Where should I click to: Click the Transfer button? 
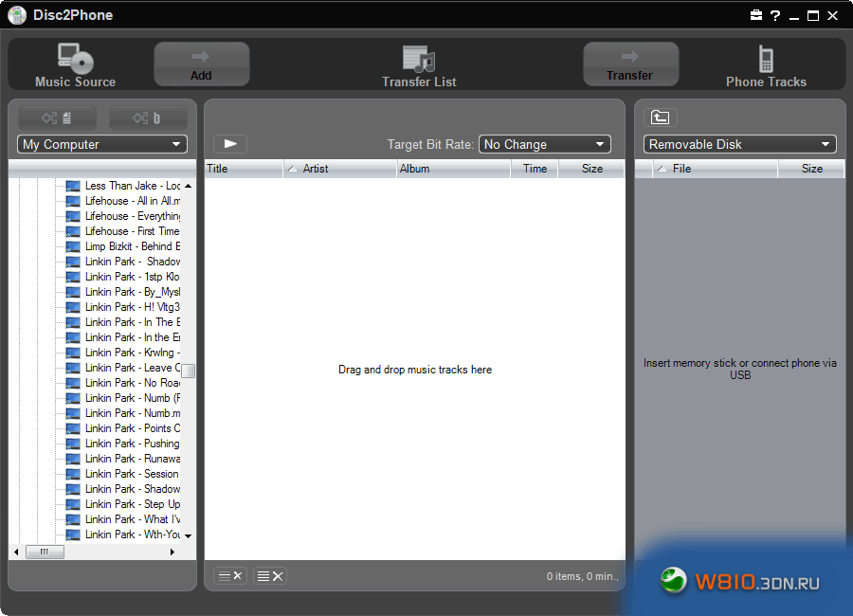pos(630,64)
